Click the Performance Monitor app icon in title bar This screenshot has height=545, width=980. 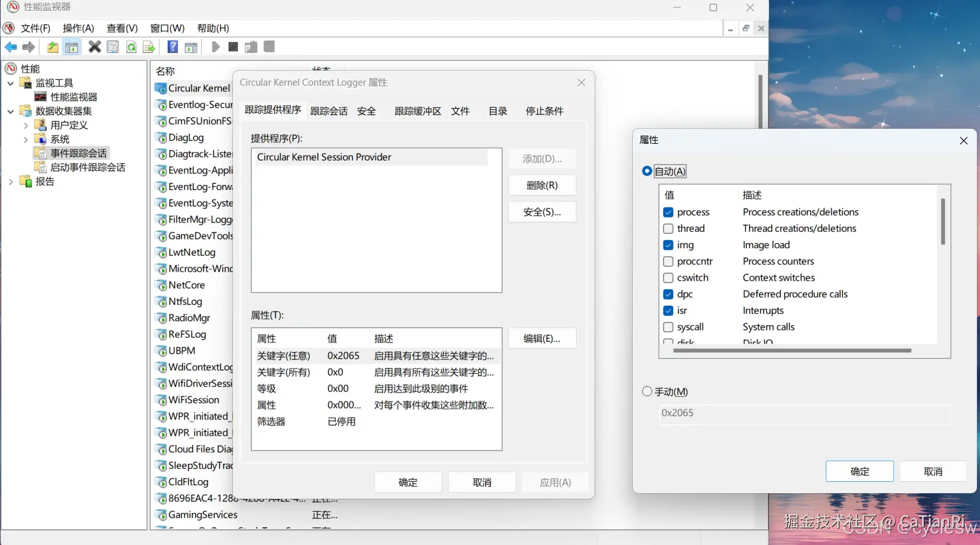(13, 7)
